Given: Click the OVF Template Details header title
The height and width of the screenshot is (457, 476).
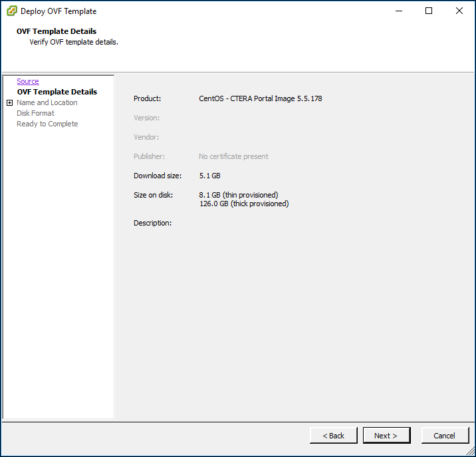Looking at the screenshot, I should click(x=57, y=31).
